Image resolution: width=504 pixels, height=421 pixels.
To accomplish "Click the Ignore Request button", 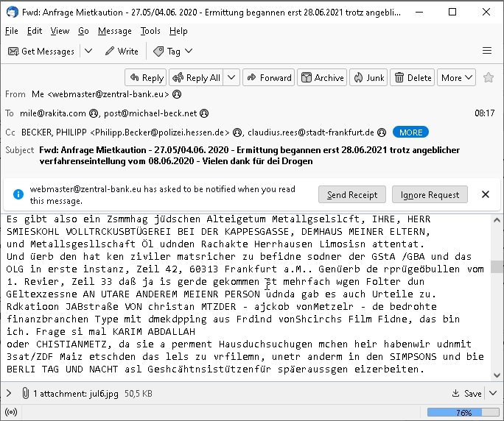I will (x=430, y=194).
